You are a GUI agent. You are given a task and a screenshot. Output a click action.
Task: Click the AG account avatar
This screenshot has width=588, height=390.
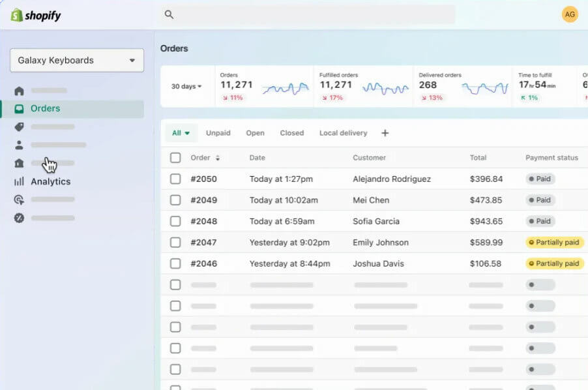click(569, 13)
